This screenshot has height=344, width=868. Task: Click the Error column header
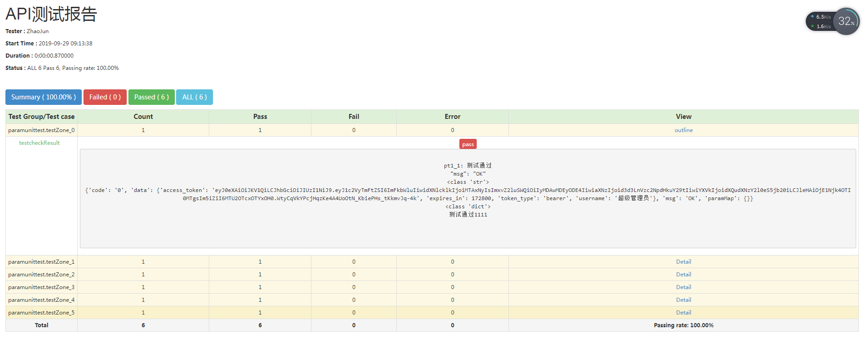[x=453, y=117]
